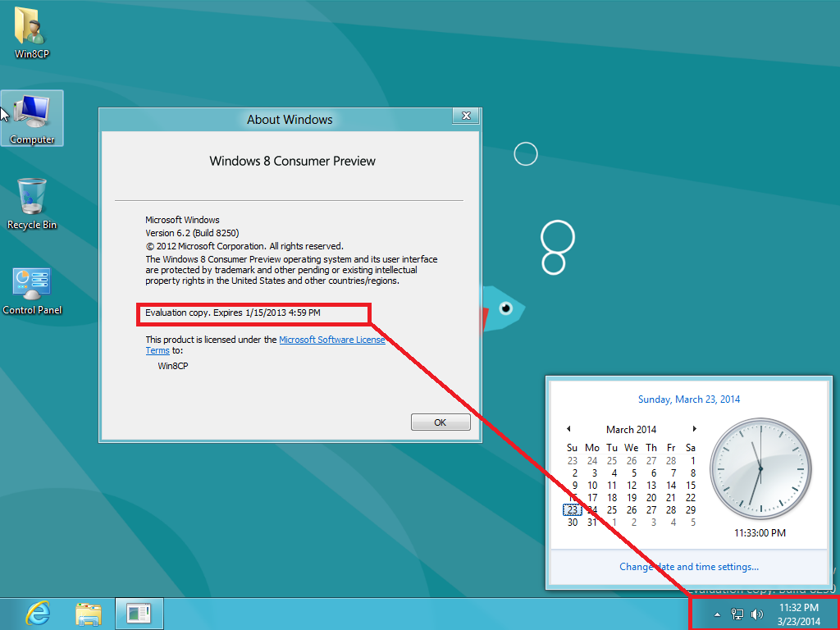Select April 5 in the calendar
The image size is (840, 630).
click(692, 523)
